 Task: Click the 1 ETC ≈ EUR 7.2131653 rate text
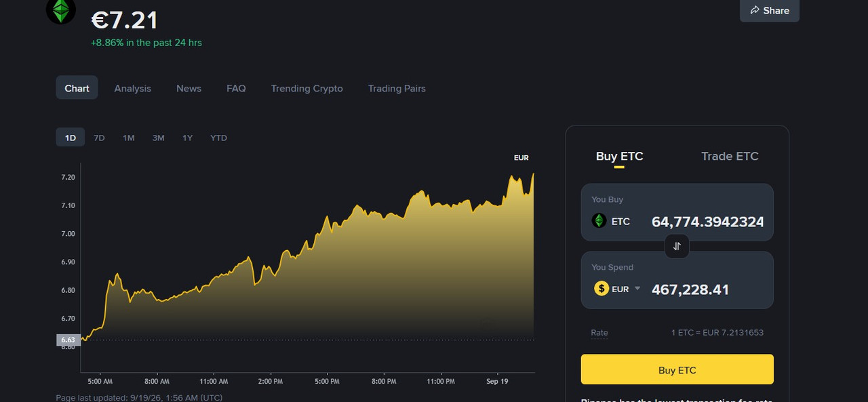(717, 332)
